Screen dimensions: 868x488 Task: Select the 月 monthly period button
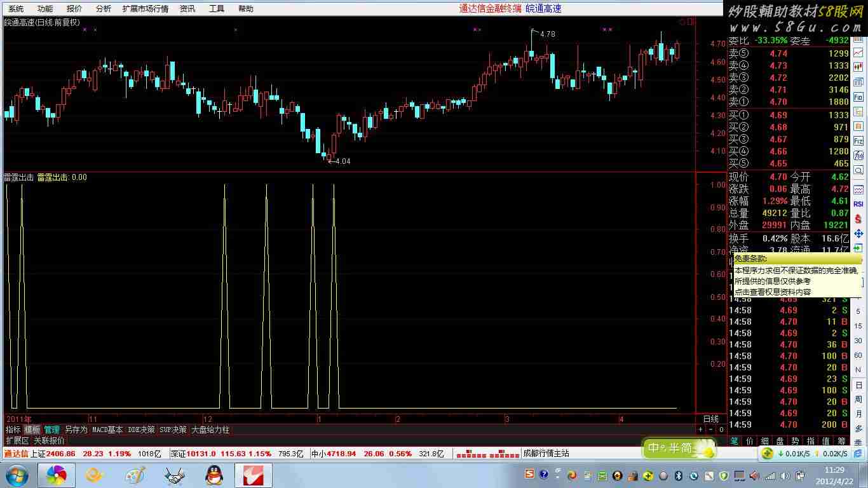tap(858, 414)
